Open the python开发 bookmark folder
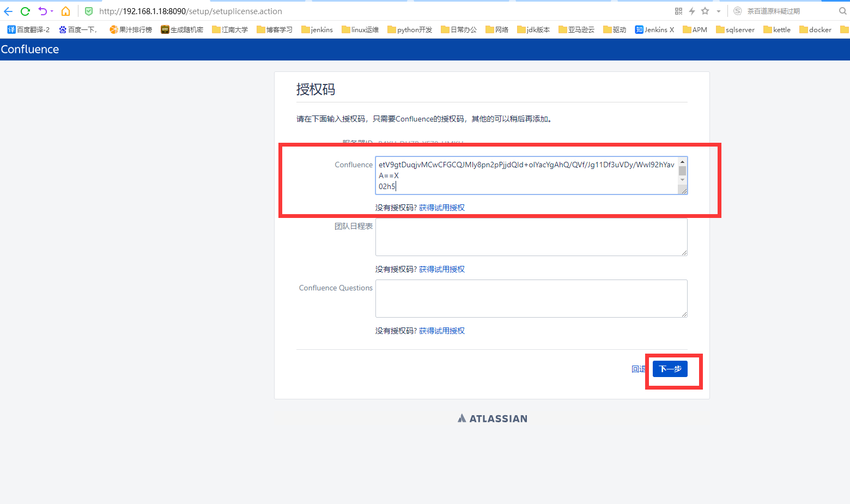850x504 pixels. click(x=410, y=29)
